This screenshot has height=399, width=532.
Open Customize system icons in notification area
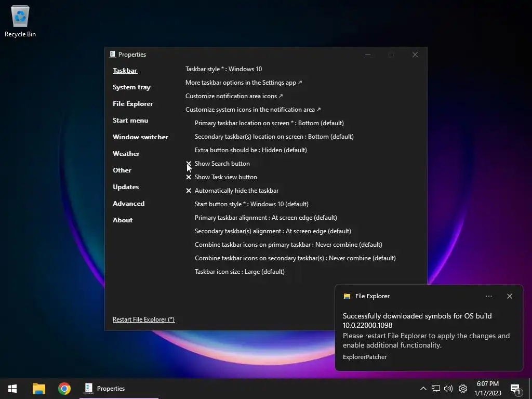click(x=253, y=110)
